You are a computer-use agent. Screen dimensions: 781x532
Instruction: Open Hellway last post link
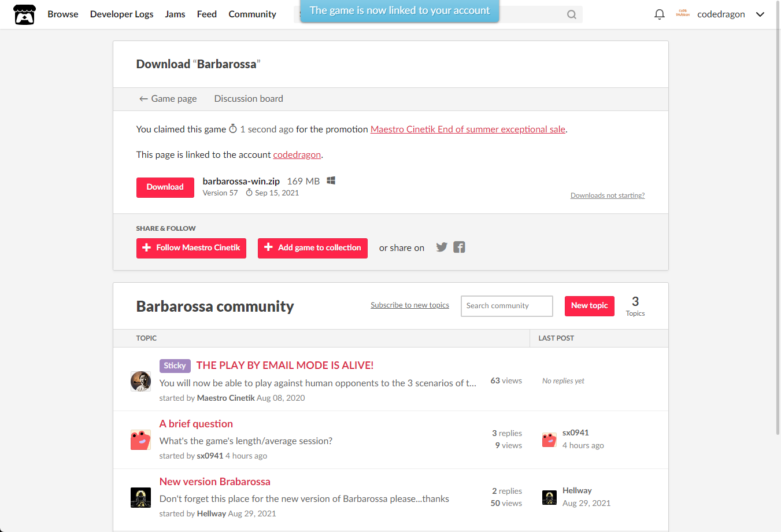pos(577,490)
